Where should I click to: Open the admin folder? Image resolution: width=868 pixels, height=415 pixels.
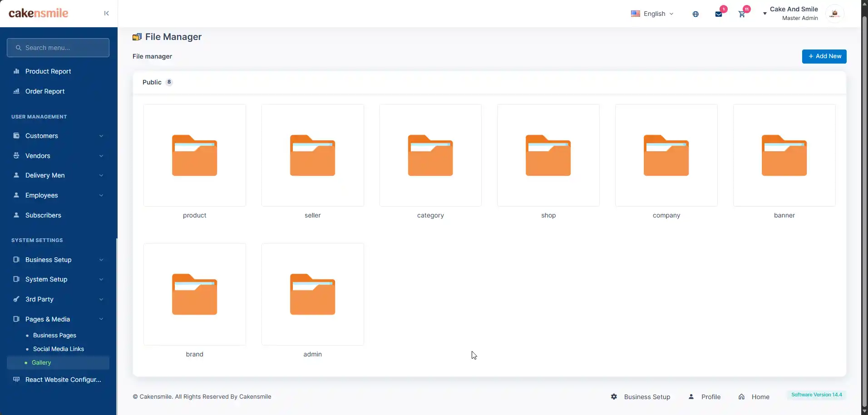[313, 294]
